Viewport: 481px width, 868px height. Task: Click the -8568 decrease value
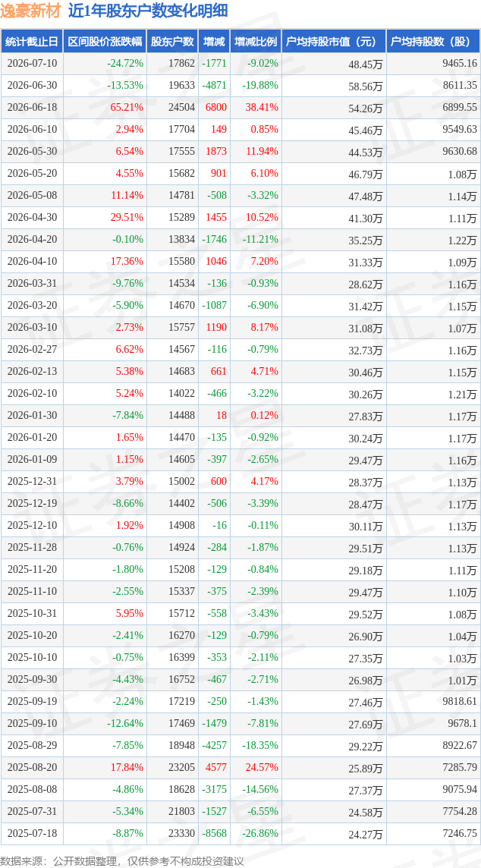[x=214, y=833]
